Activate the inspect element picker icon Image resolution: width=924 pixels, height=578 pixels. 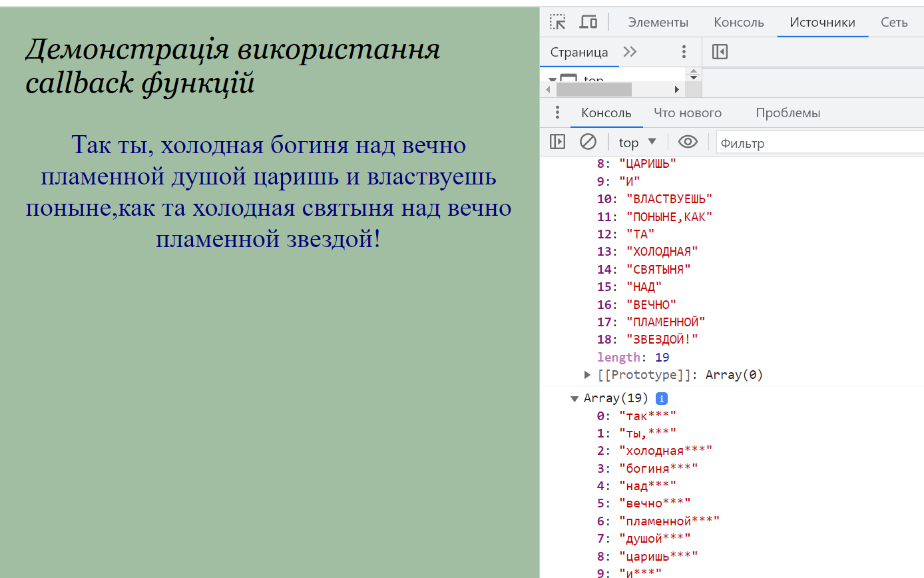pyautogui.click(x=558, y=22)
